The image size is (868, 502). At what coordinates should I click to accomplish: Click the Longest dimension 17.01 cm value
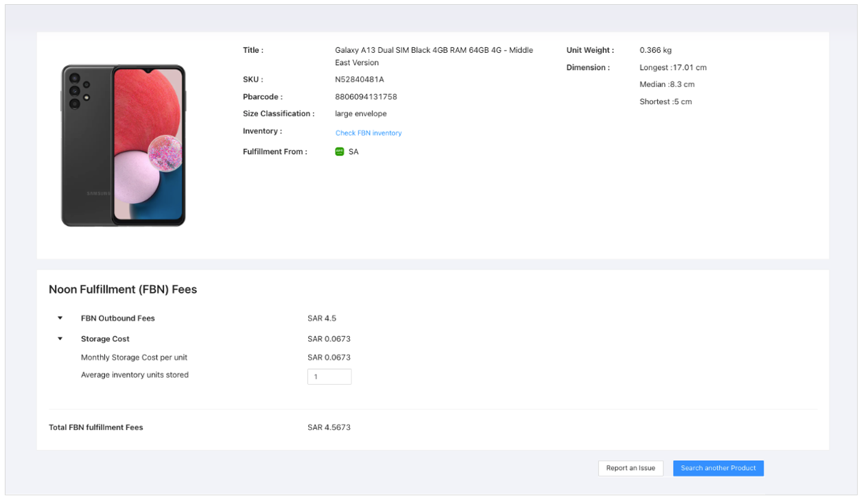pyautogui.click(x=672, y=68)
